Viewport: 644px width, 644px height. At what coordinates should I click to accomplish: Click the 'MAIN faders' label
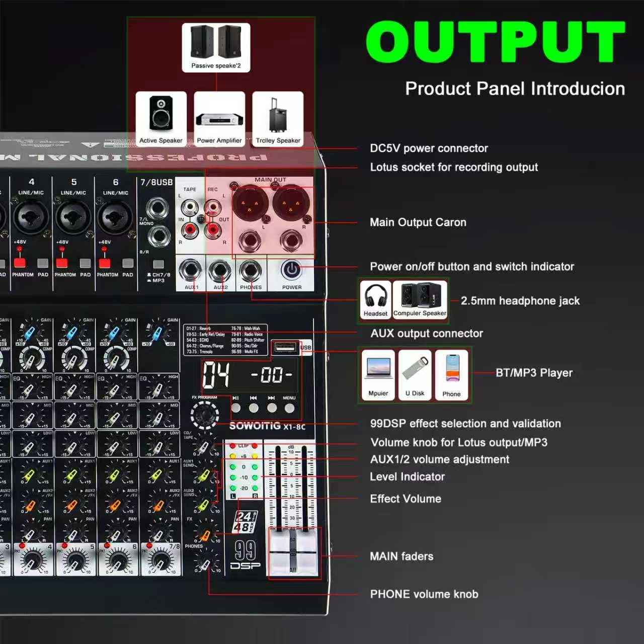[401, 556]
